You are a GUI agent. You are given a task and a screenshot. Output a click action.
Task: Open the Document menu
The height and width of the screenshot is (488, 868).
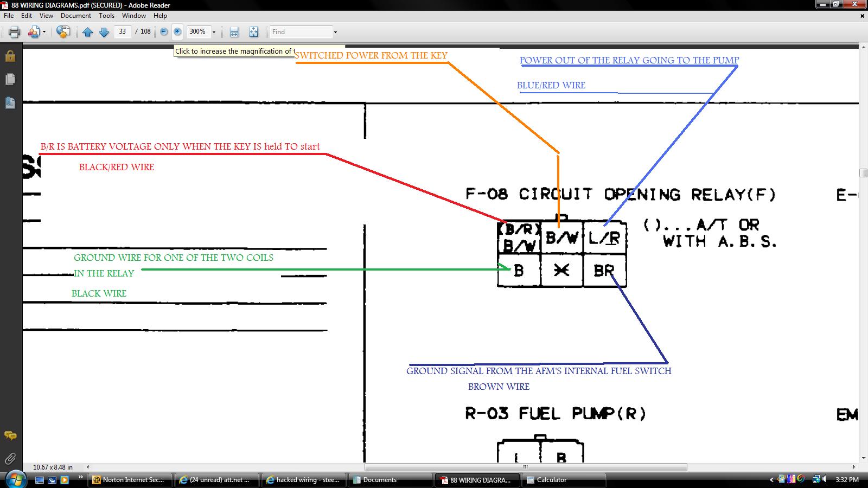point(75,16)
